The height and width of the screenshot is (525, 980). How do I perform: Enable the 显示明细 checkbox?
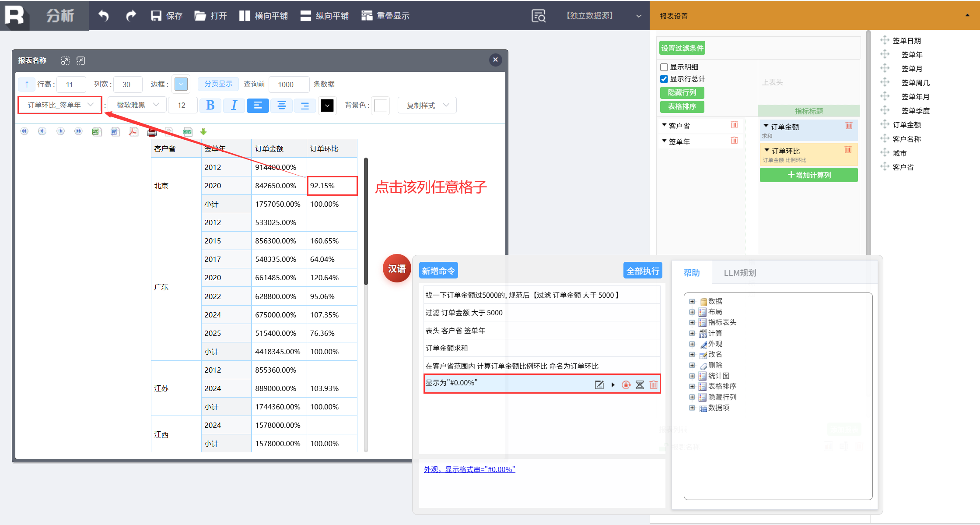click(x=664, y=67)
